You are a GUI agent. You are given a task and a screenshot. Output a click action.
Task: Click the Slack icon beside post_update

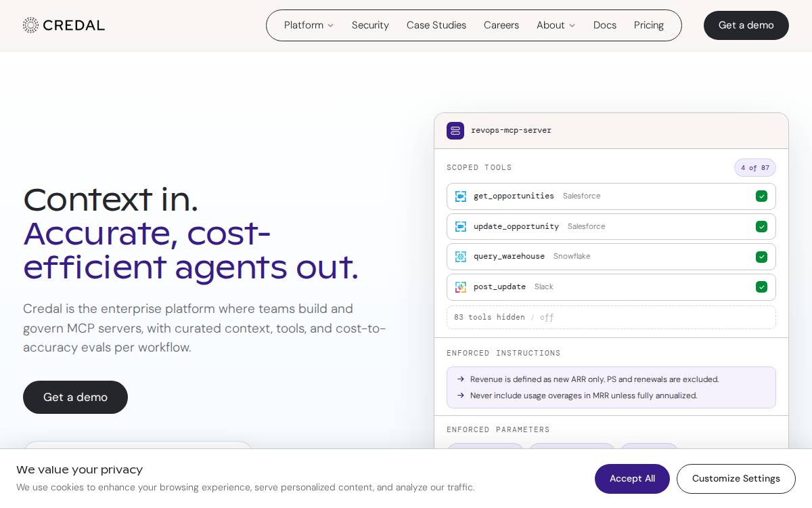point(461,287)
